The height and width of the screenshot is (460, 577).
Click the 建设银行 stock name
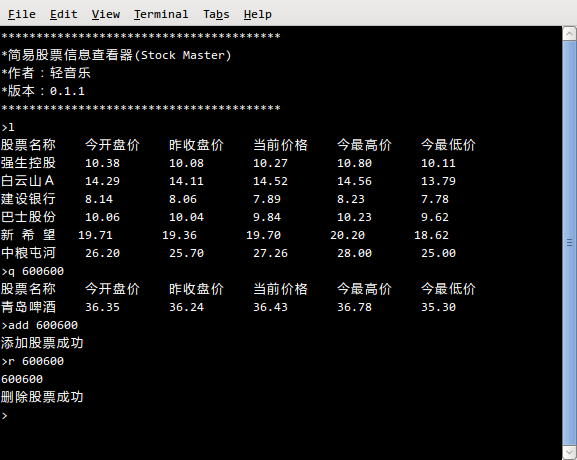click(x=28, y=199)
